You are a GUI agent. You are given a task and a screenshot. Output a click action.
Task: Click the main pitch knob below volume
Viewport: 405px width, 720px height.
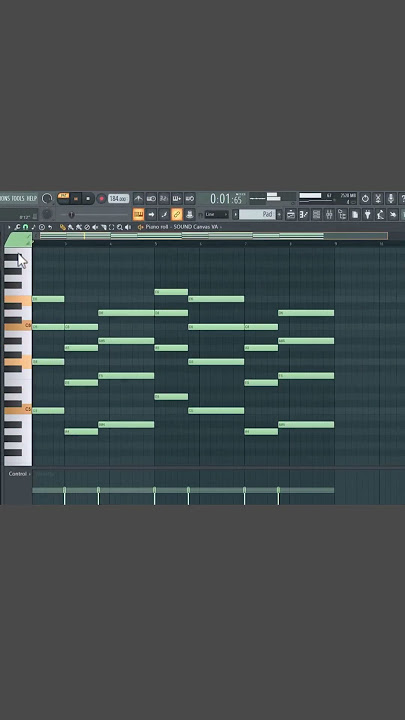(x=47, y=214)
